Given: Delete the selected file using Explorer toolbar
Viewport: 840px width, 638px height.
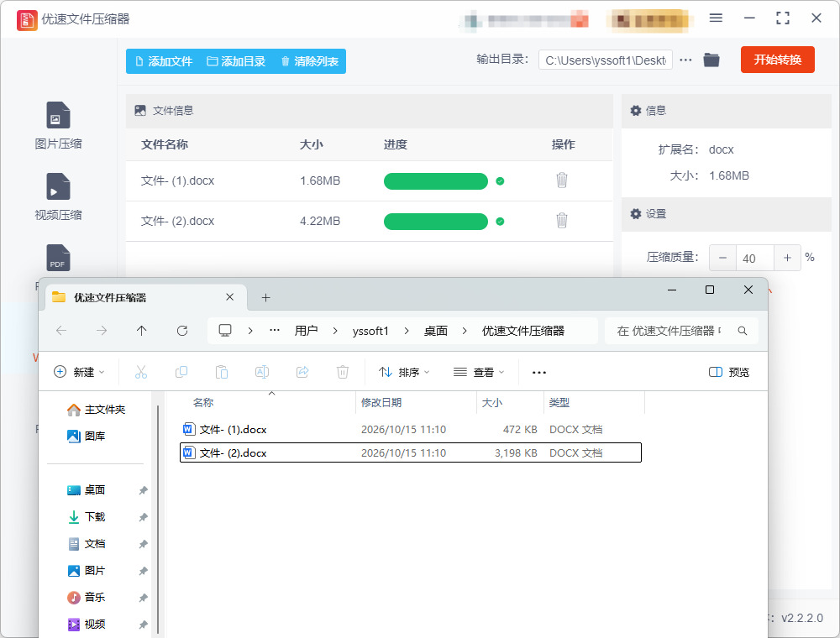Looking at the screenshot, I should (x=343, y=372).
